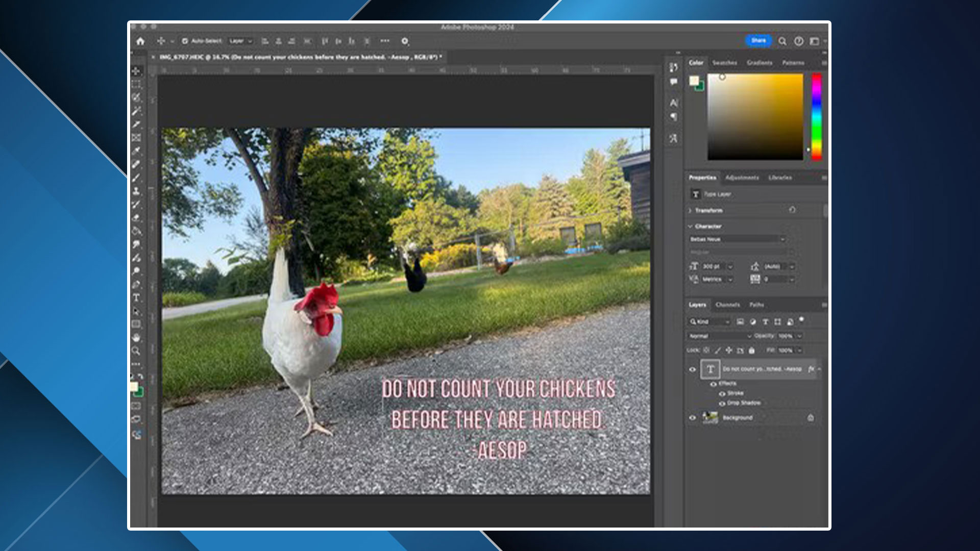This screenshot has height=551, width=980.
Task: Open the layer Kind filter dropdown
Action: pyautogui.click(x=709, y=322)
